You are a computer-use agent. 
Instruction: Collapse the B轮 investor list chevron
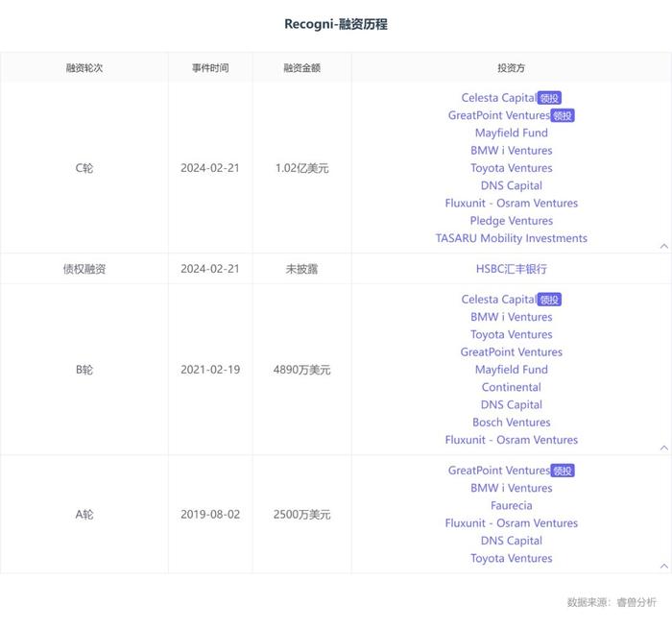click(x=664, y=448)
